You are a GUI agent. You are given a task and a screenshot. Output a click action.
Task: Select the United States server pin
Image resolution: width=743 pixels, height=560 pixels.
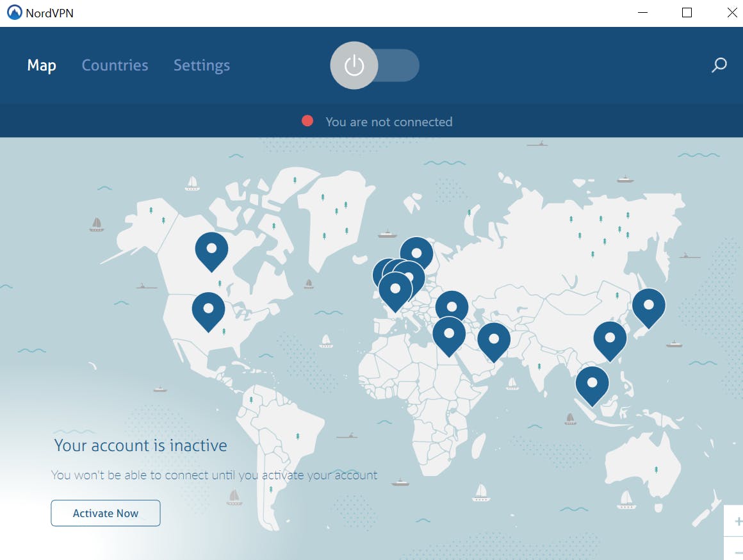tap(208, 311)
